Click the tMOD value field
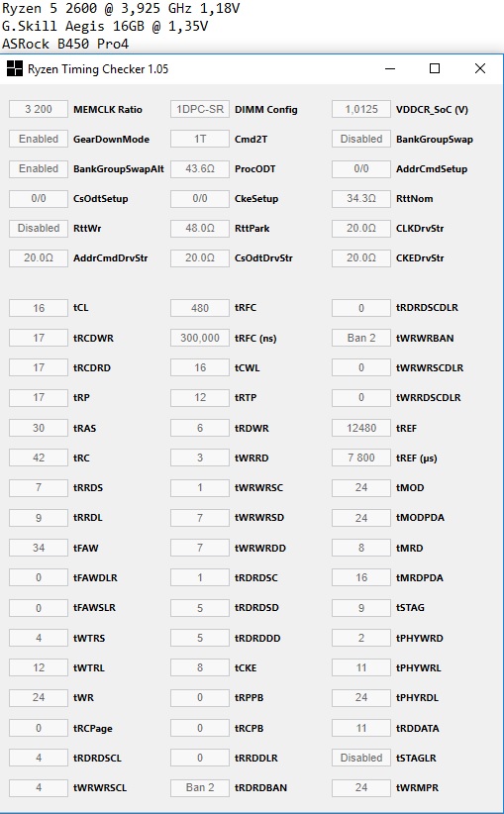 tap(361, 487)
